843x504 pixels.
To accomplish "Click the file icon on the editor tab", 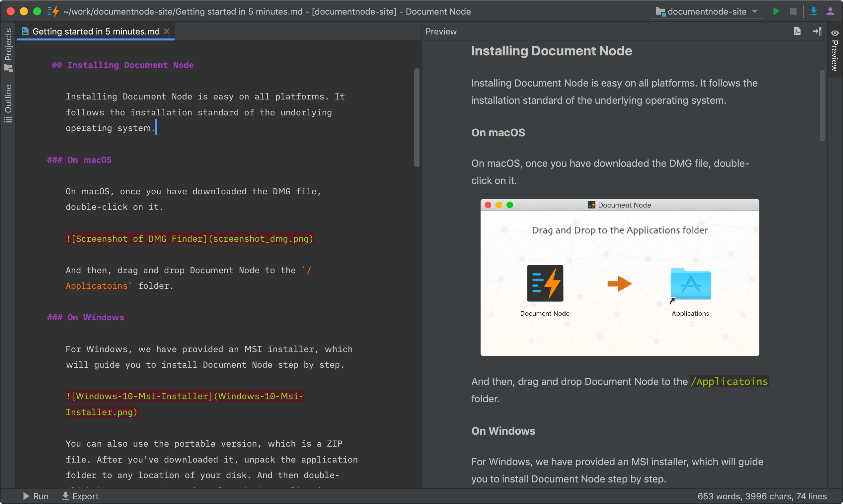I will coord(25,31).
